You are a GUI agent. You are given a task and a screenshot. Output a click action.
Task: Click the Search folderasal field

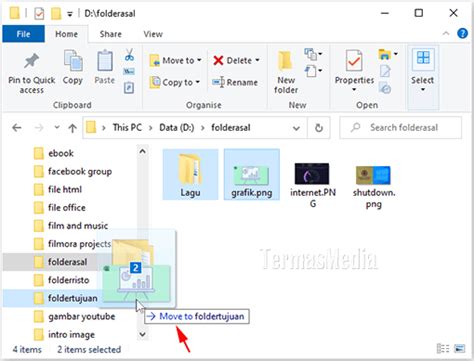(x=401, y=127)
